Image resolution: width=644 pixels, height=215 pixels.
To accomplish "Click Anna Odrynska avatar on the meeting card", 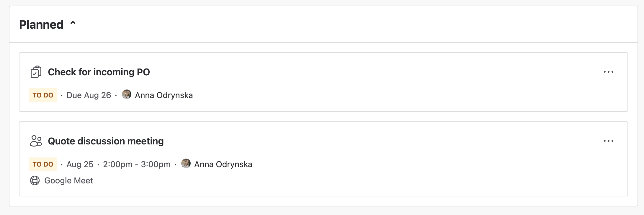I will click(186, 163).
